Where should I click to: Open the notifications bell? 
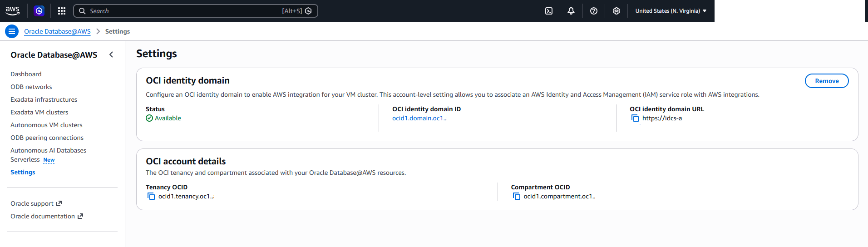click(x=571, y=11)
